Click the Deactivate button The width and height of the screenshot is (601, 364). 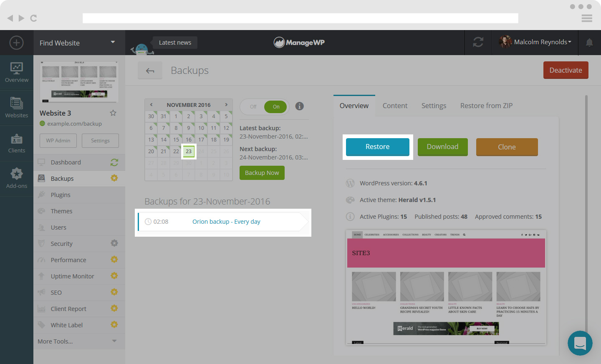566,70
